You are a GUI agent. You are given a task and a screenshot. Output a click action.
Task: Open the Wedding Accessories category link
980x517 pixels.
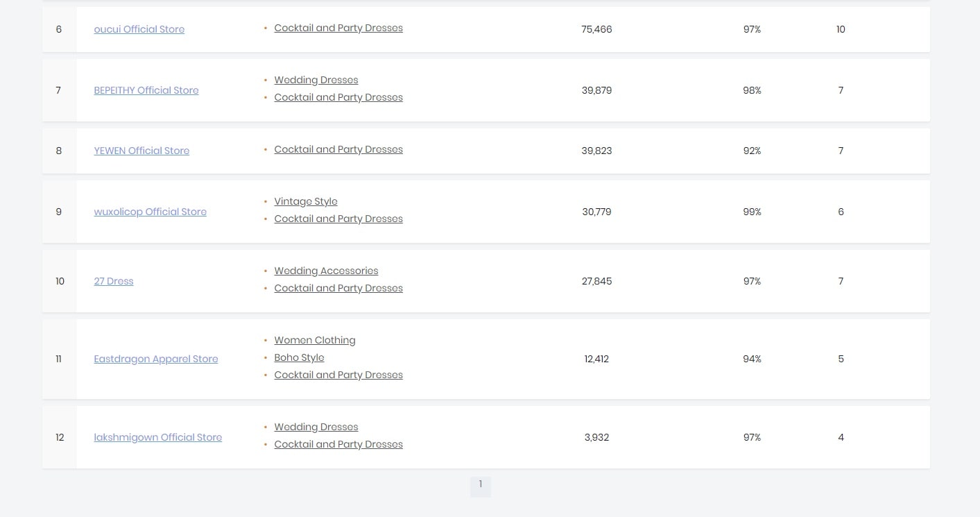click(x=326, y=271)
